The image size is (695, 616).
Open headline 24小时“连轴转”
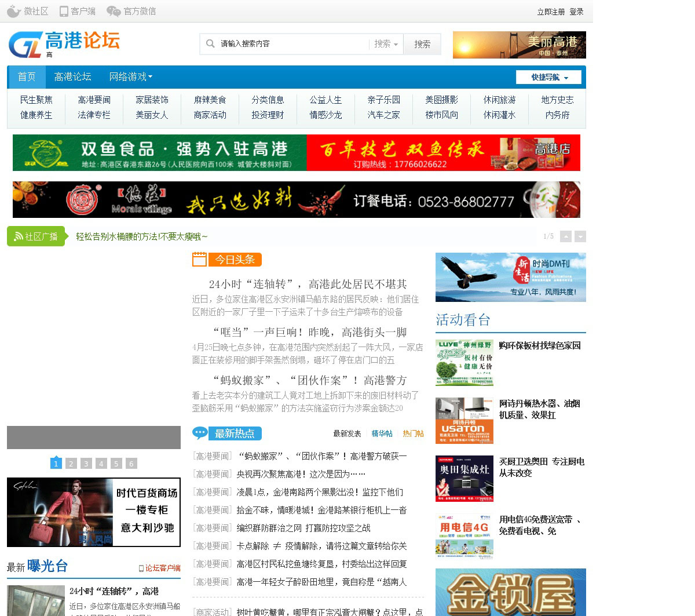point(308,284)
